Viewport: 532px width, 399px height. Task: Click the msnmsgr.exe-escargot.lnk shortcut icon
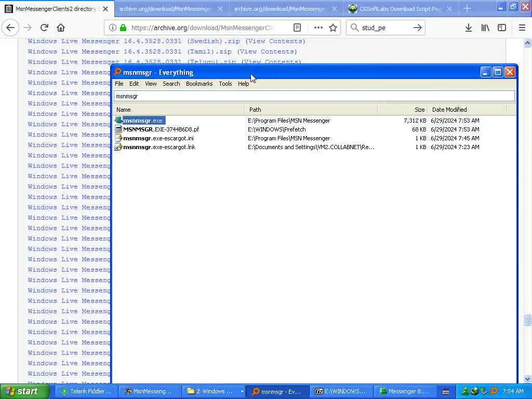[x=118, y=147]
